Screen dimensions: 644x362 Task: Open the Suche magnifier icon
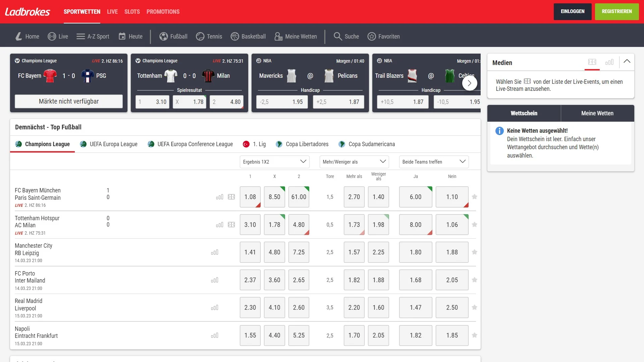[x=338, y=36]
